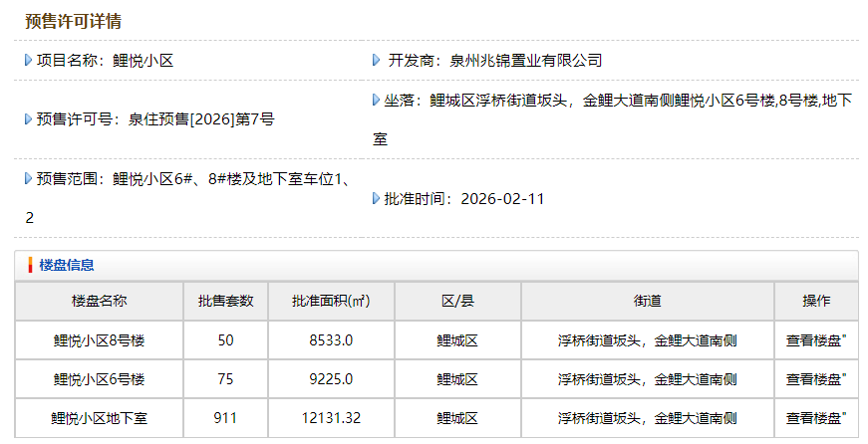Click the orange marker beside 楼盘信息

tap(31, 265)
